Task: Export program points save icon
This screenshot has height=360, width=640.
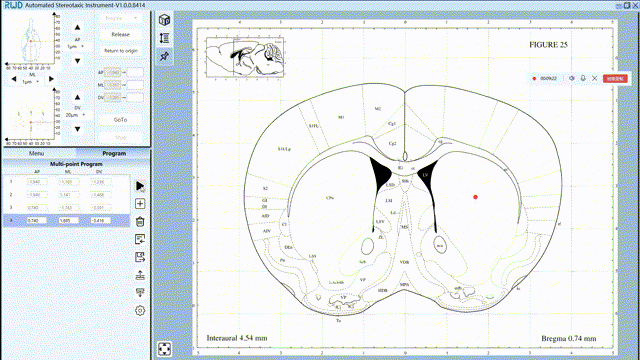Action: (x=140, y=257)
